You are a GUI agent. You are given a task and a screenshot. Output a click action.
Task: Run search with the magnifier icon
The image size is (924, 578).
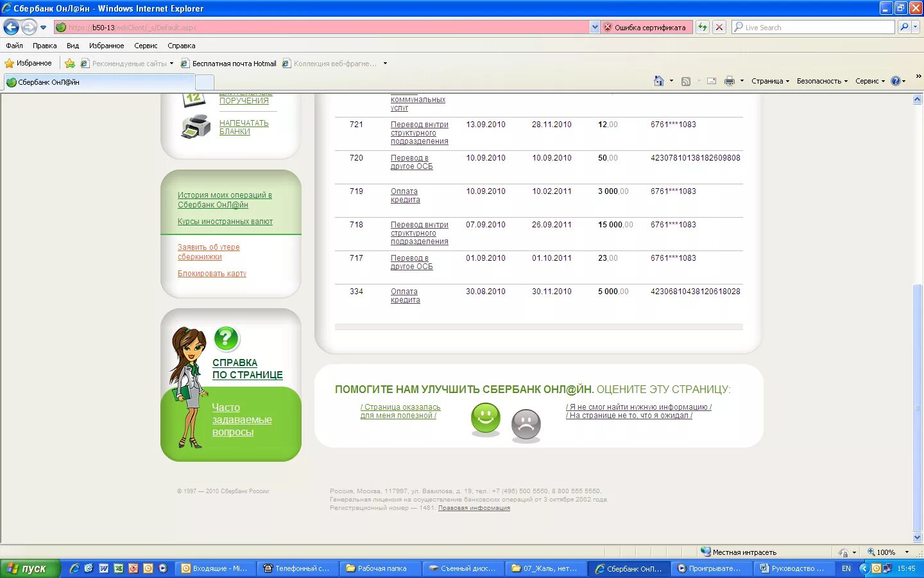904,28
